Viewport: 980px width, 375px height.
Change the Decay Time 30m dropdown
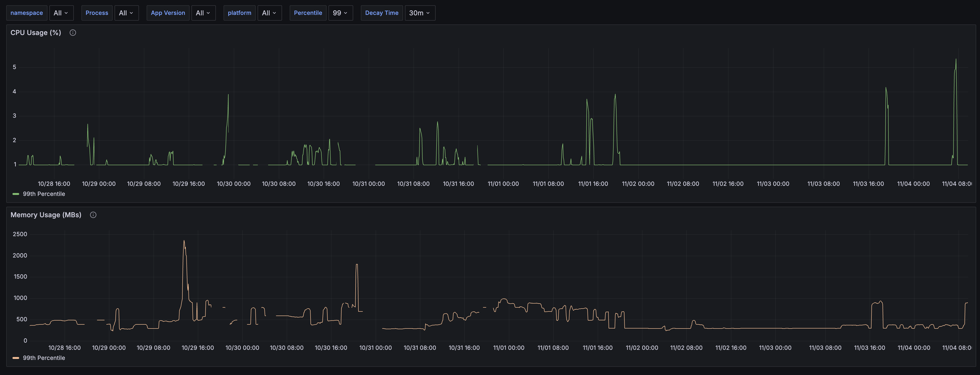click(x=420, y=13)
